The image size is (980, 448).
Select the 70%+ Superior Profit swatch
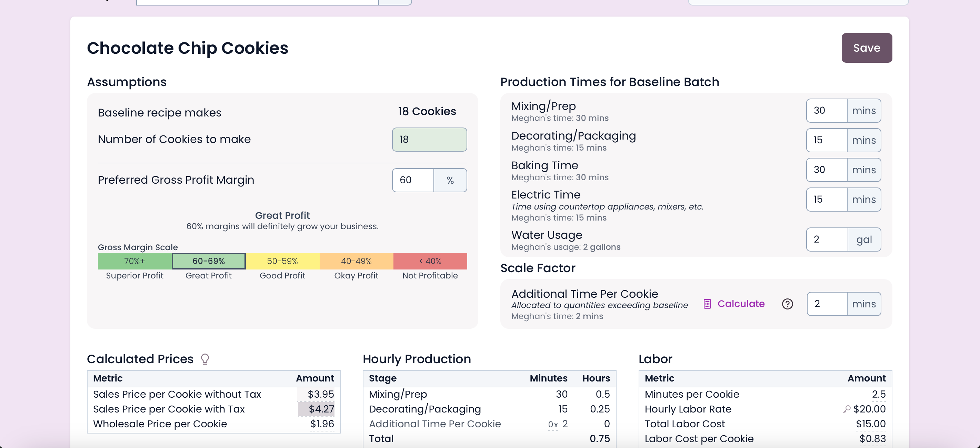[135, 261]
